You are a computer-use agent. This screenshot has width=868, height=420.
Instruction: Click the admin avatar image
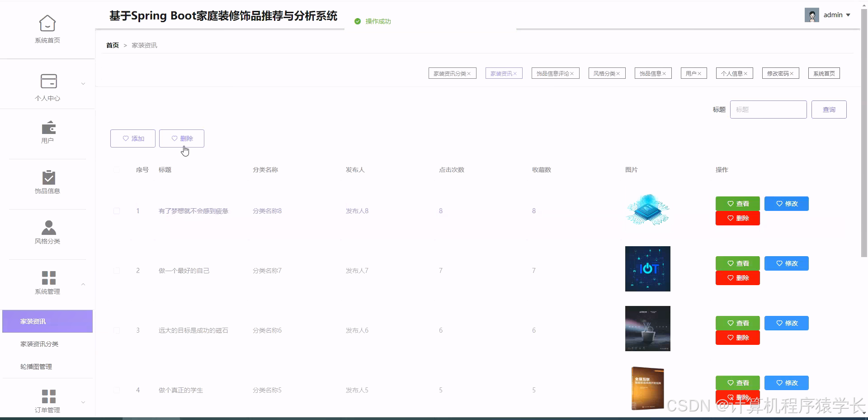[x=812, y=14]
